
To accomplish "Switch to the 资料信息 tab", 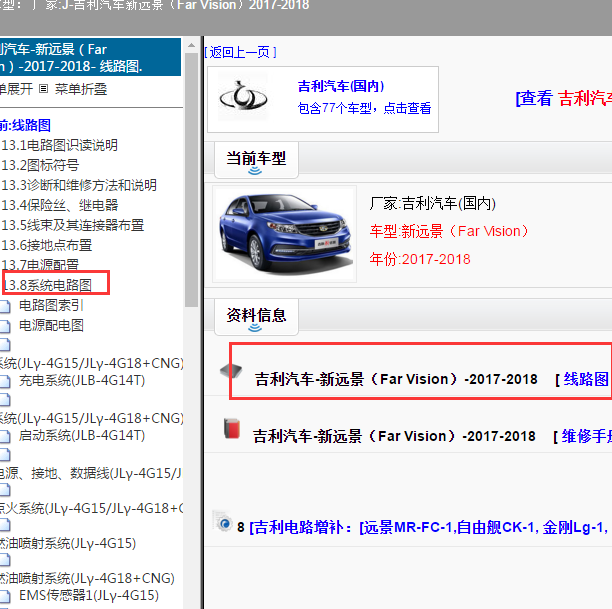I will (256, 316).
